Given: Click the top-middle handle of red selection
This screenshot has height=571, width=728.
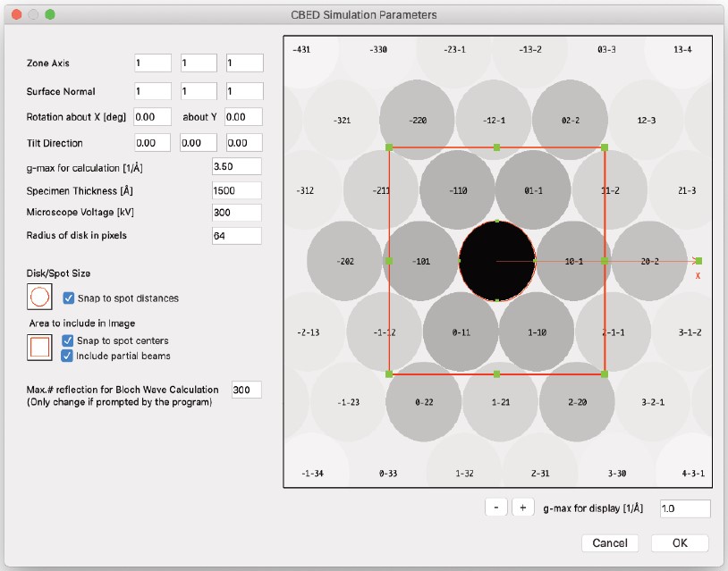Looking at the screenshot, I should [496, 147].
